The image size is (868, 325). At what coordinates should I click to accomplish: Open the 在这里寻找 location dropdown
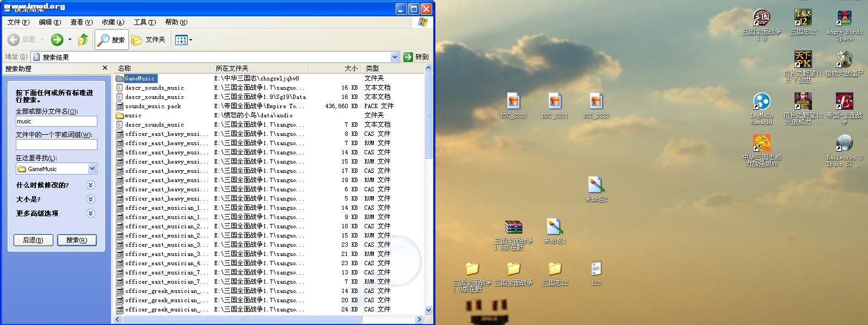click(x=92, y=169)
